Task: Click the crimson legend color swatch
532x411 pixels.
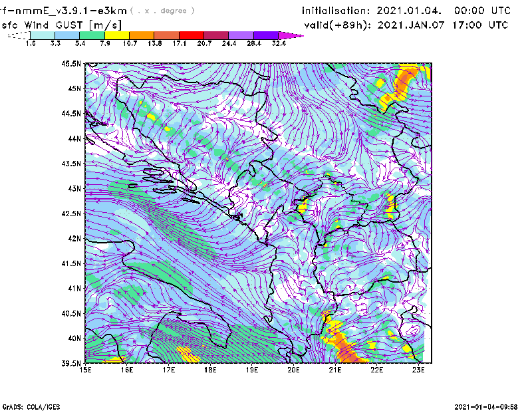Action: (216, 35)
